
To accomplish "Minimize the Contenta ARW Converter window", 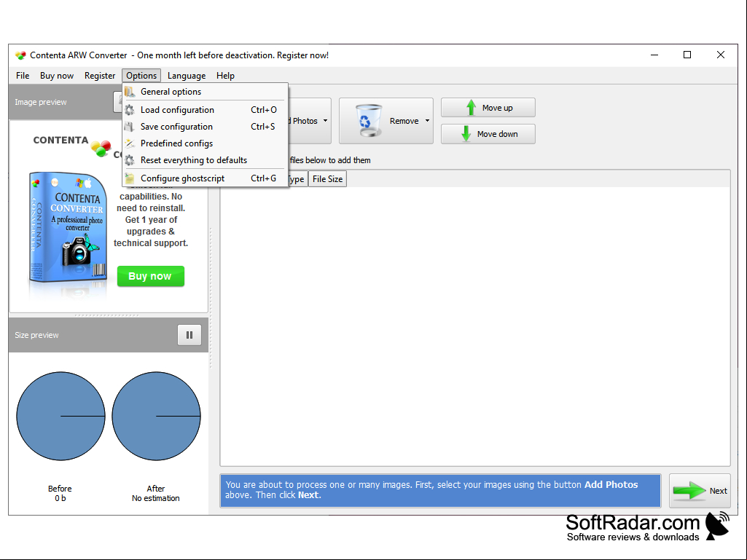I will click(x=654, y=55).
